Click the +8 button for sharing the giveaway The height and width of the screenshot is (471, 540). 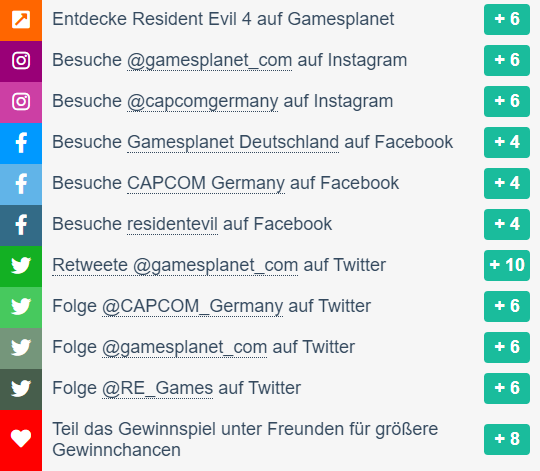pyautogui.click(x=507, y=439)
